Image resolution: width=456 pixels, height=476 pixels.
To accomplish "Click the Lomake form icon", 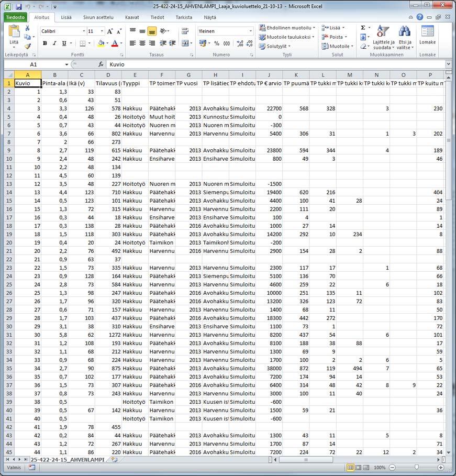I will tap(427, 31).
